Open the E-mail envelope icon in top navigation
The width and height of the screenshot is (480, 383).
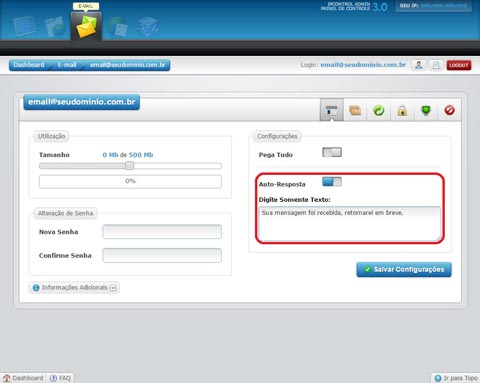tap(86, 26)
